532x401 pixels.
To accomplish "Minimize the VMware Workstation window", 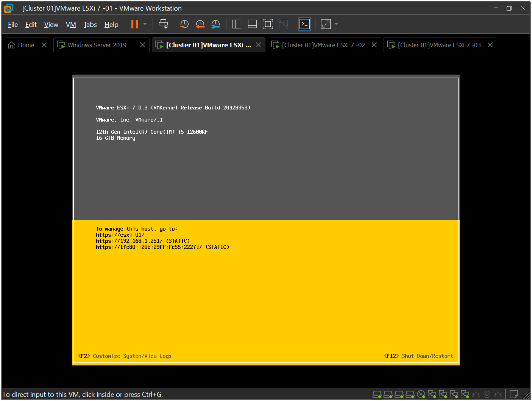I will pos(496,8).
